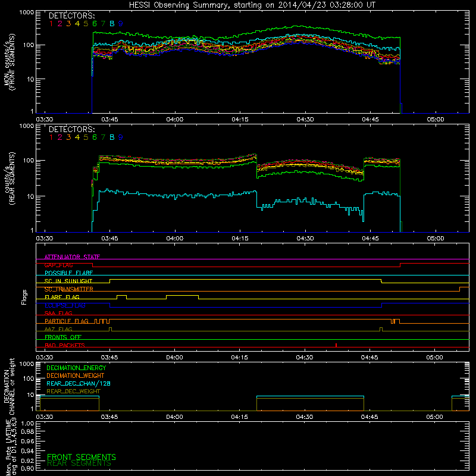Click the SC_IN_SUNLIGHT flag label

(68, 281)
